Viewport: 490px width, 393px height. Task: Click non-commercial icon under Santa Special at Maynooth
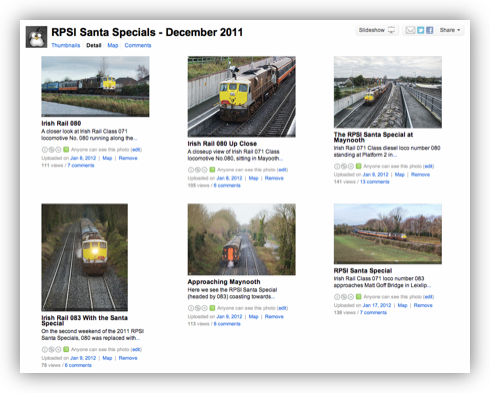click(x=344, y=166)
